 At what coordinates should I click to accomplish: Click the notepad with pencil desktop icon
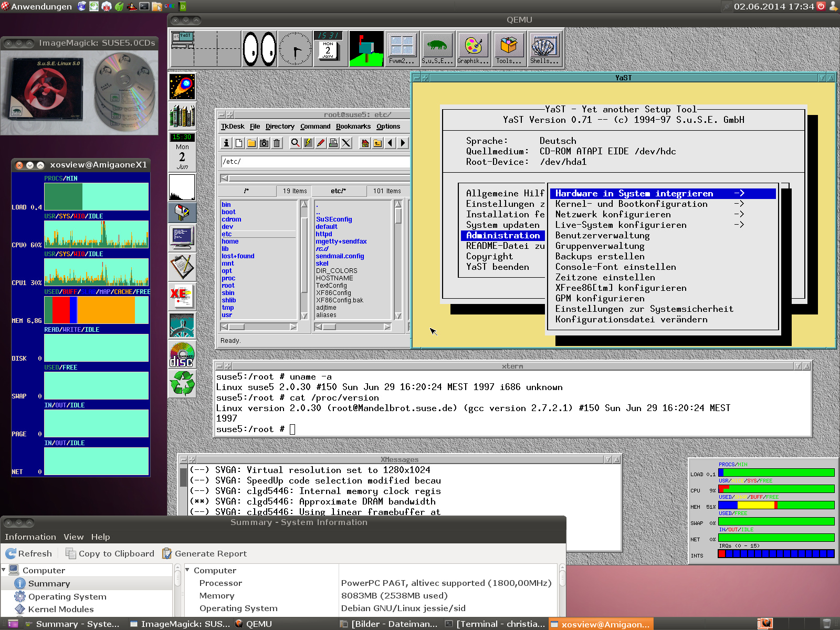tap(182, 267)
